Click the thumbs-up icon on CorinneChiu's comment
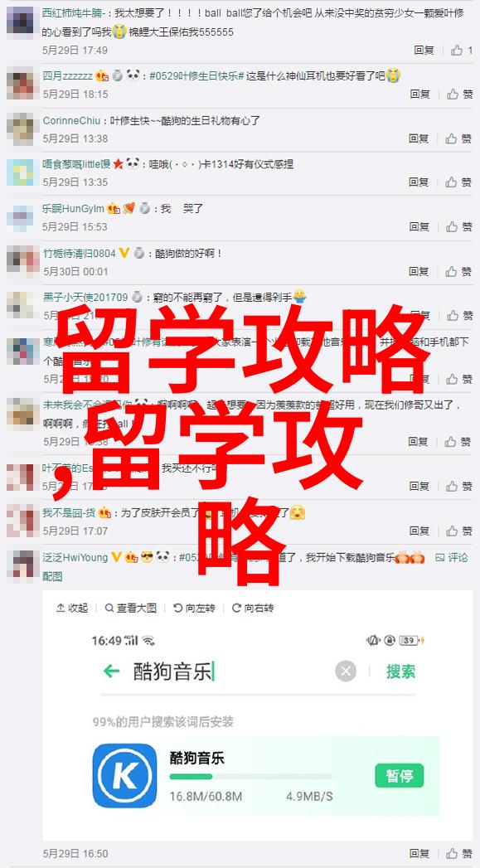 point(452,138)
